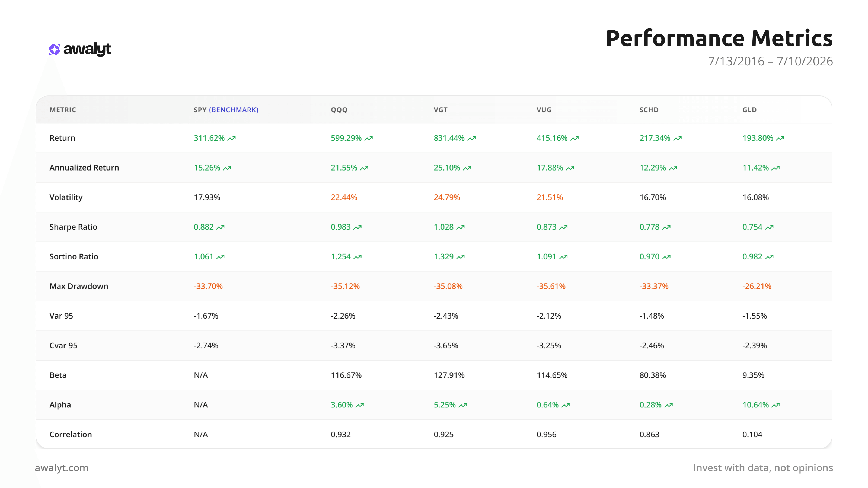Click the awalyt logo icon
868x488 pixels.
tap(54, 50)
